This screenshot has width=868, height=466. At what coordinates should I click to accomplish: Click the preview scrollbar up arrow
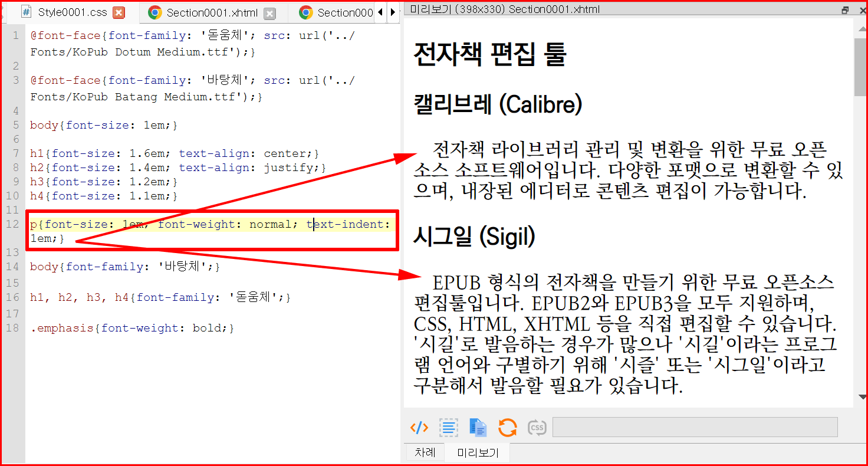click(861, 29)
